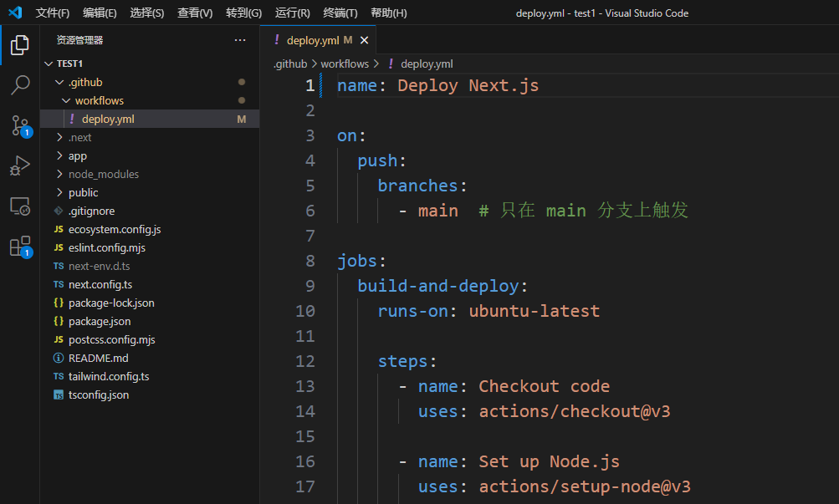Collapse the .github folder
This screenshot has height=504, width=839.
click(x=59, y=82)
